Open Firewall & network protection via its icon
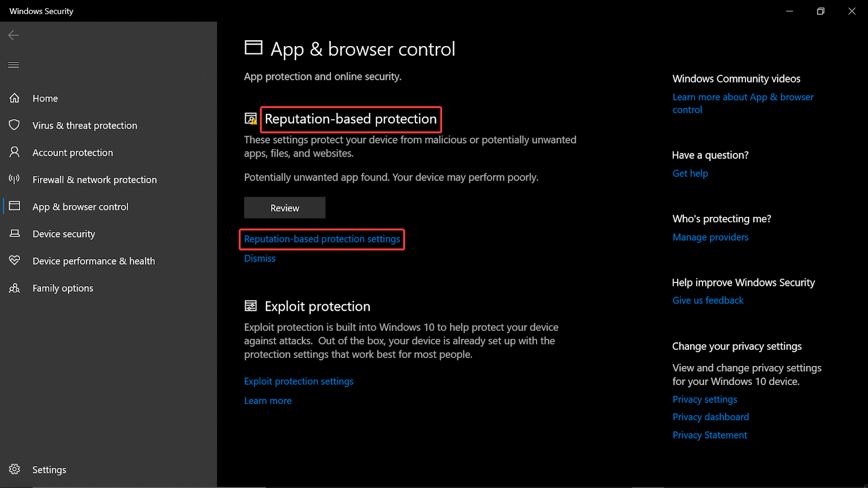Viewport: 868px width, 488px height. pos(15,179)
